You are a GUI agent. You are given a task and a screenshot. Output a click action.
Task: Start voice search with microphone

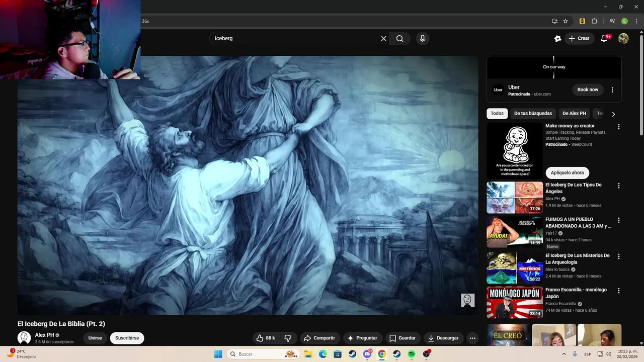pos(423,38)
